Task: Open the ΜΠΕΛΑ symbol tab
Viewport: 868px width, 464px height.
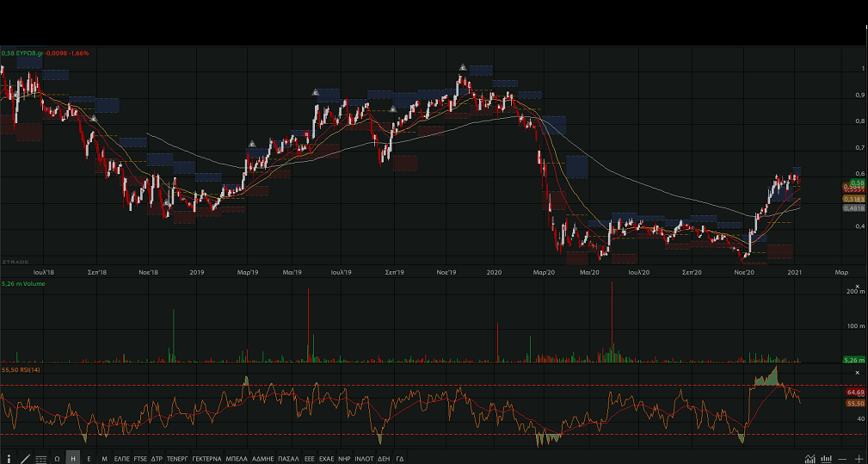Action: pos(237,459)
